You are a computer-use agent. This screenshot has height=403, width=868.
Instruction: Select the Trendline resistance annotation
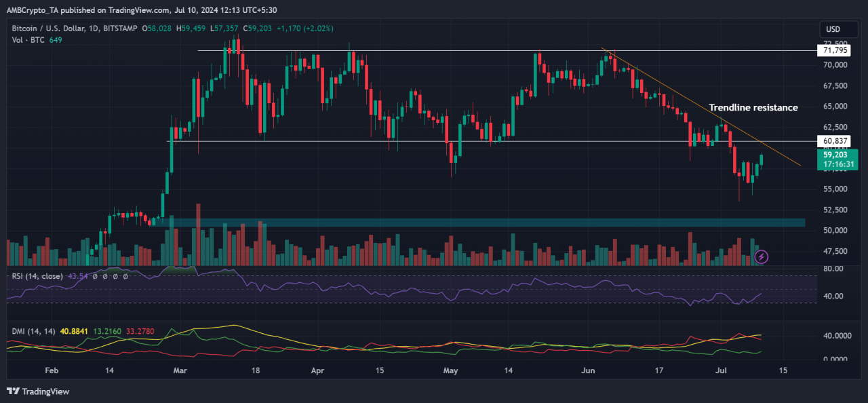click(753, 107)
